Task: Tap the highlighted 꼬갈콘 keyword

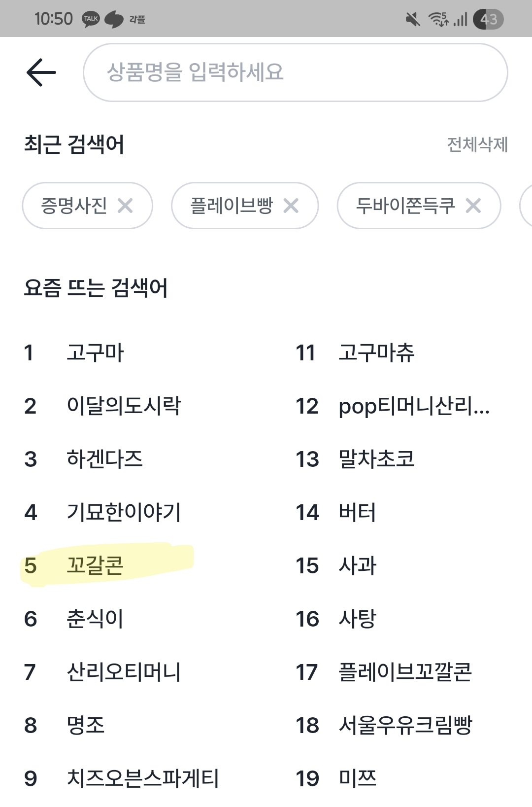Action: (x=95, y=565)
